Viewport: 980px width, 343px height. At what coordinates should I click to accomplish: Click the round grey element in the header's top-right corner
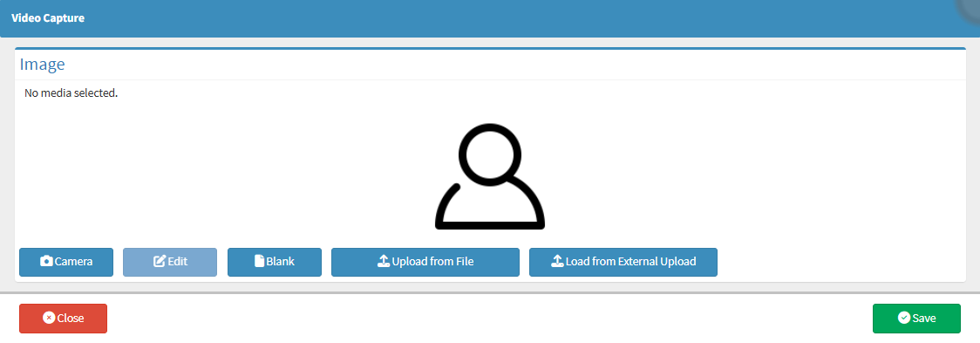point(970,8)
